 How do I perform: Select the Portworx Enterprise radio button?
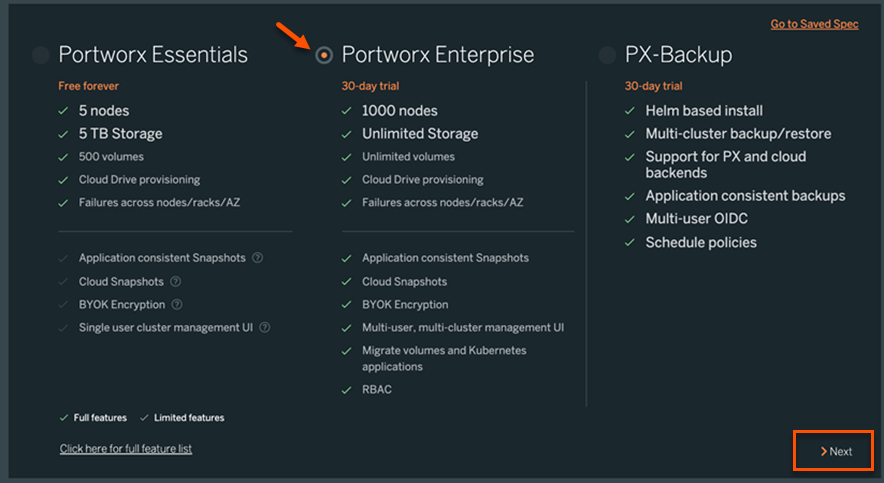point(324,55)
